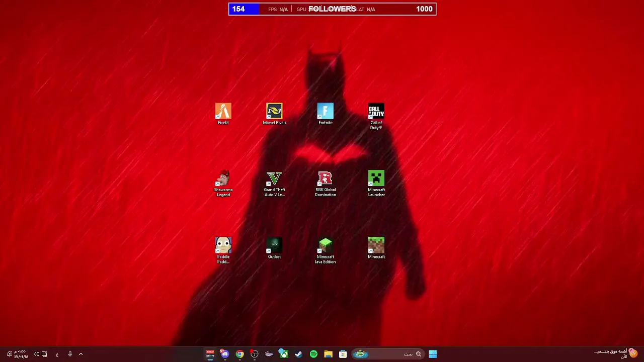
Task: Open the Minecraft Launcher shortcut
Action: click(x=376, y=184)
